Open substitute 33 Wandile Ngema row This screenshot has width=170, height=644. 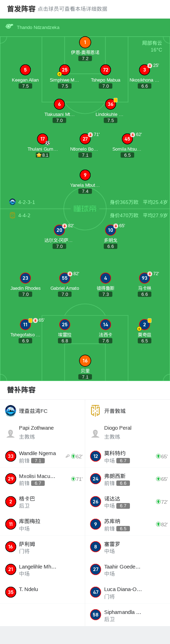point(43,456)
